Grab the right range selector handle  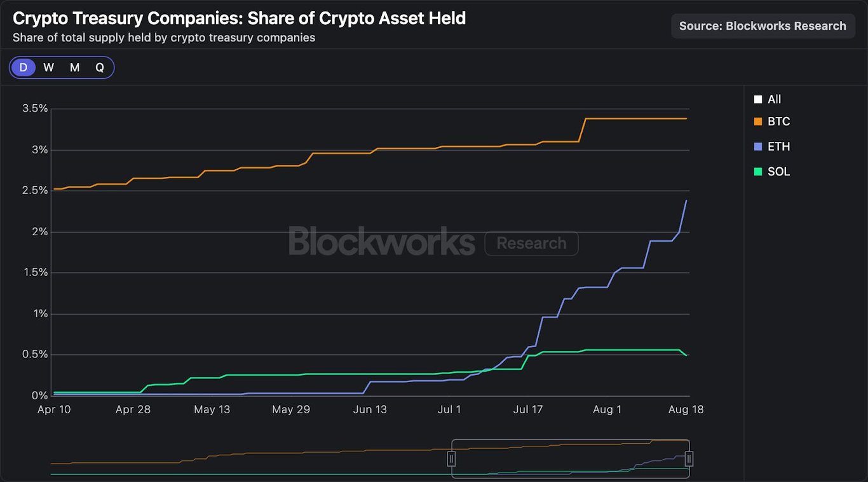689,458
